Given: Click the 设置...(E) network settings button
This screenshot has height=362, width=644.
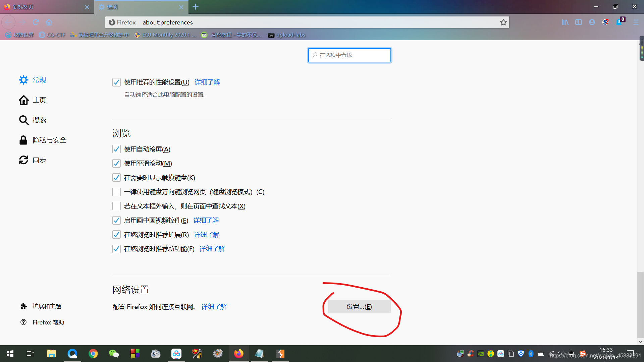Looking at the screenshot, I should pyautogui.click(x=359, y=307).
